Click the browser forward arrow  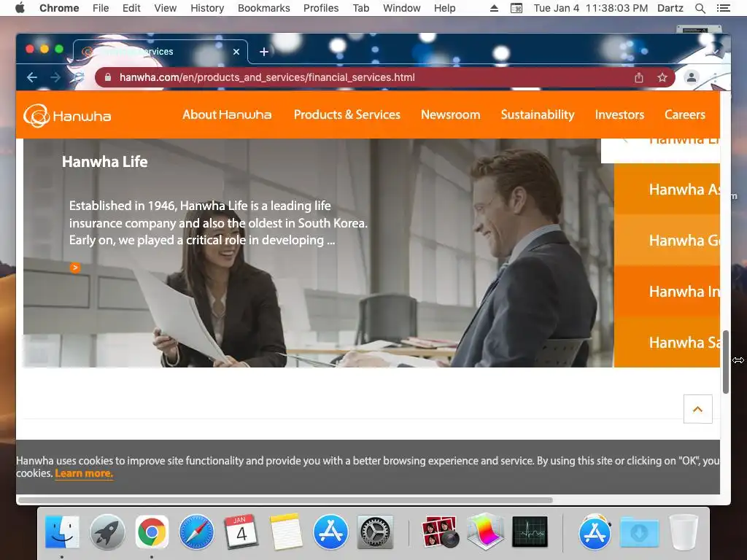55,77
